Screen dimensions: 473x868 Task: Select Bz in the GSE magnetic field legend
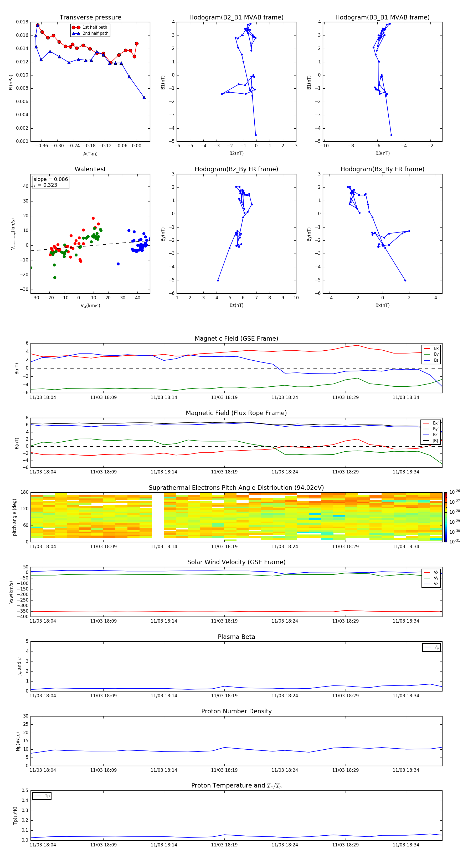(x=431, y=360)
